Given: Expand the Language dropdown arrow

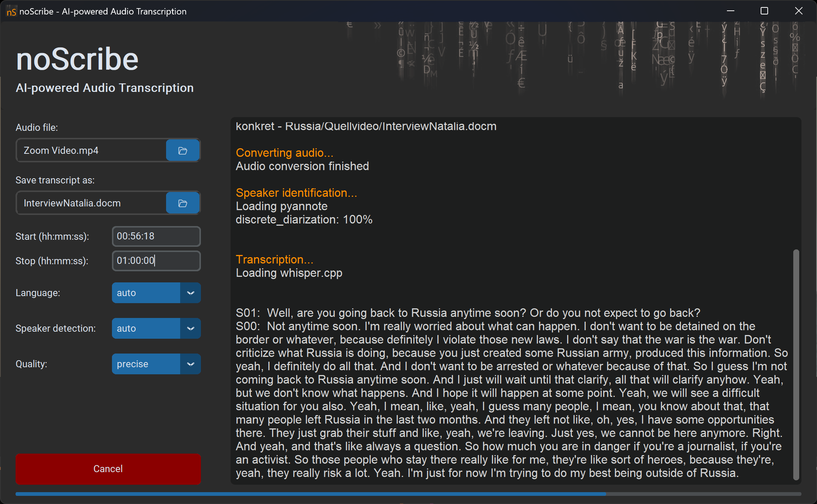Looking at the screenshot, I should tap(191, 293).
